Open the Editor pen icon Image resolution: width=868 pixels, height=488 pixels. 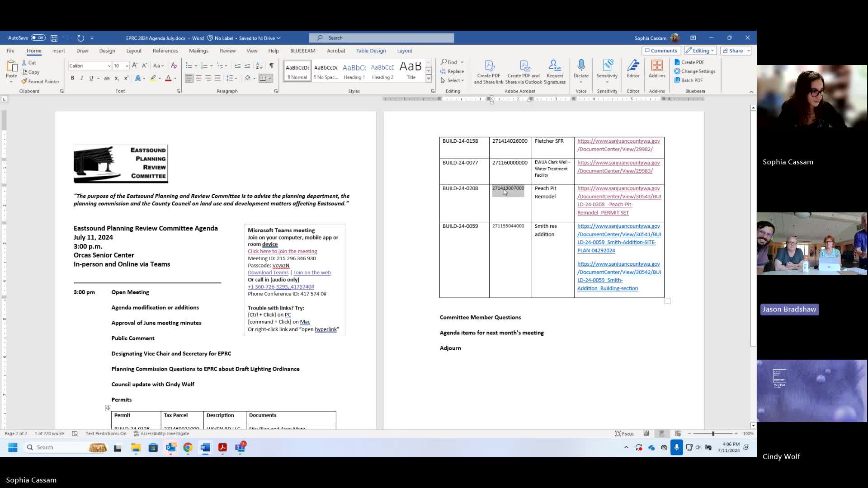tap(633, 66)
